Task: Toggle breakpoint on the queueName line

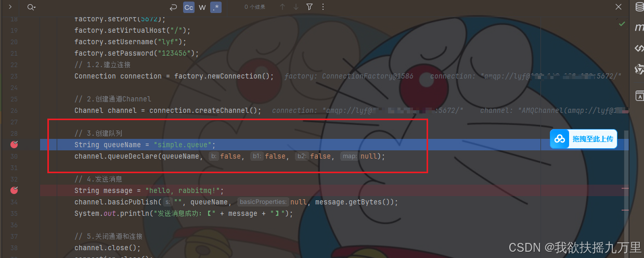Action: [14, 145]
